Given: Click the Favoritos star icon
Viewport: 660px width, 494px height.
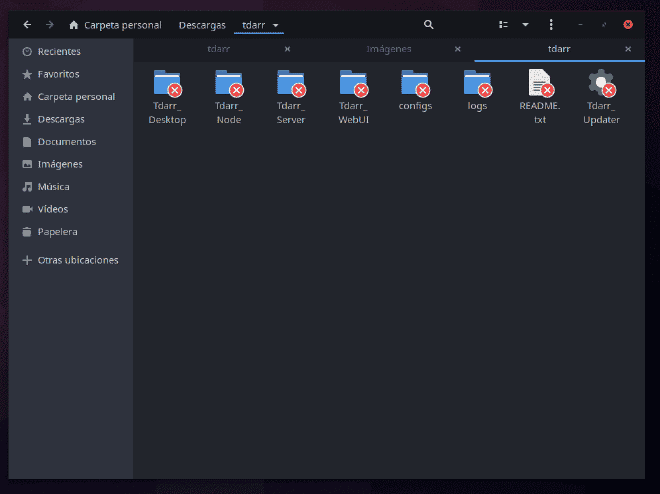Looking at the screenshot, I should [x=27, y=74].
